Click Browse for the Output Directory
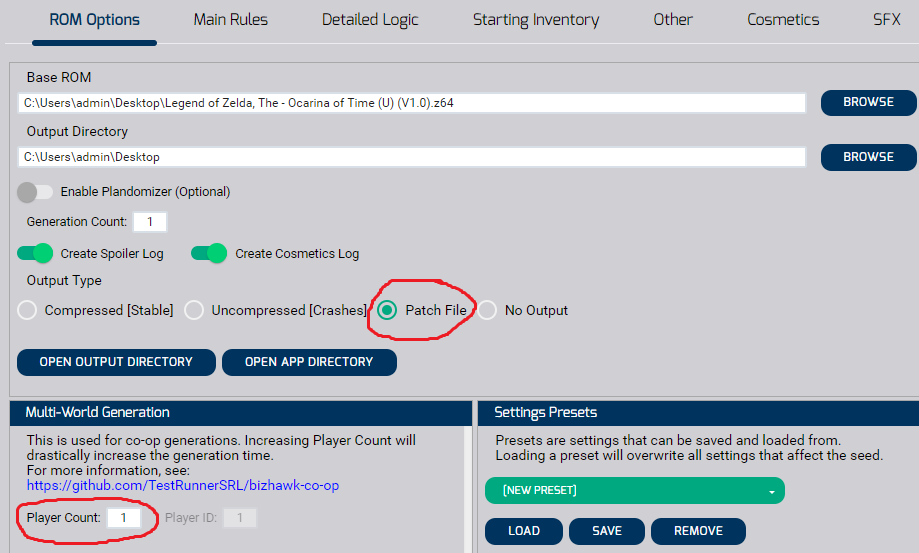 click(x=868, y=157)
